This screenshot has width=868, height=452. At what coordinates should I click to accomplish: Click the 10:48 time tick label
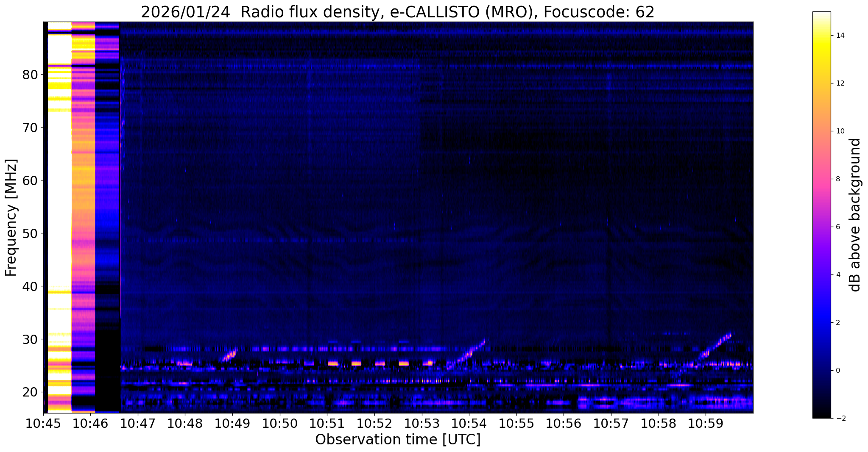(185, 423)
